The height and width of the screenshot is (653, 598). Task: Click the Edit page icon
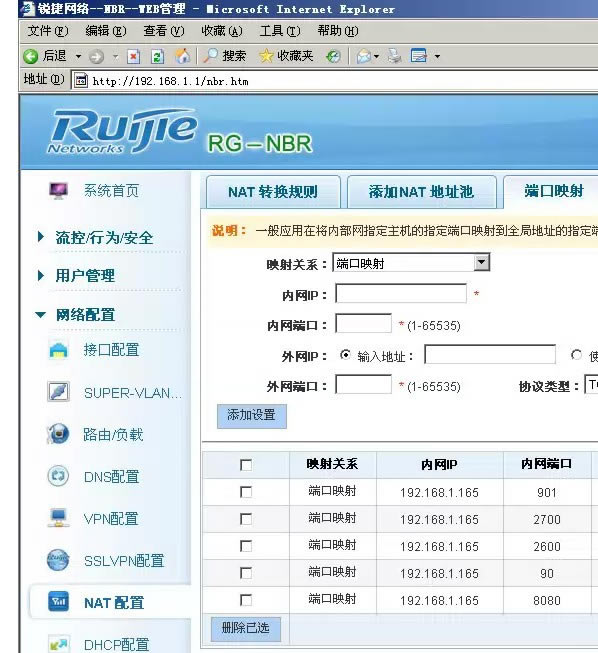click(x=419, y=56)
